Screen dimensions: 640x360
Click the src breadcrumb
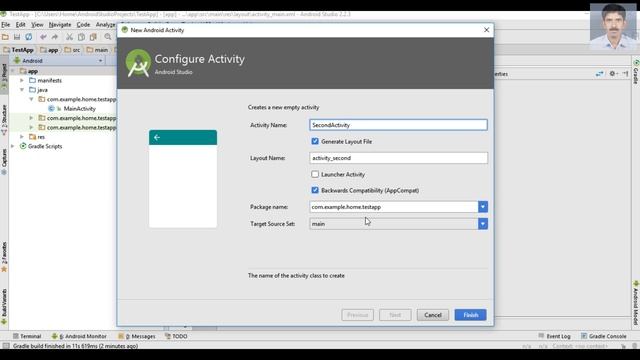click(72, 50)
